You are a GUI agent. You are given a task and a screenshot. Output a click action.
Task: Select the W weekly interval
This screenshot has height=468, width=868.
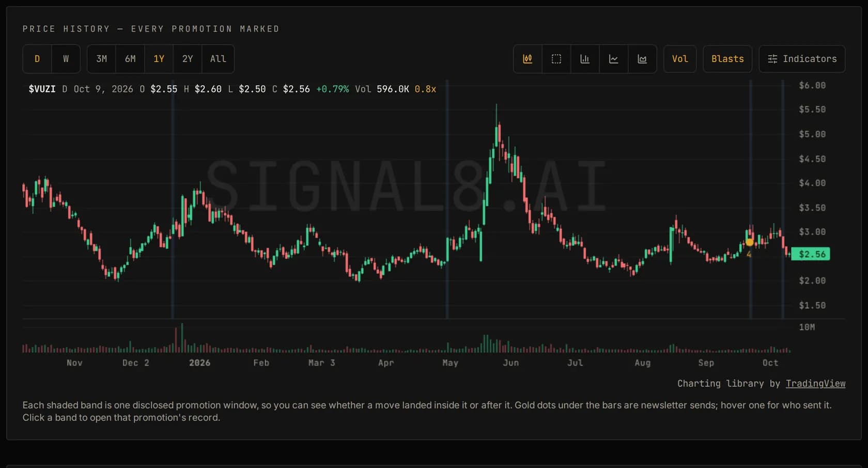66,59
